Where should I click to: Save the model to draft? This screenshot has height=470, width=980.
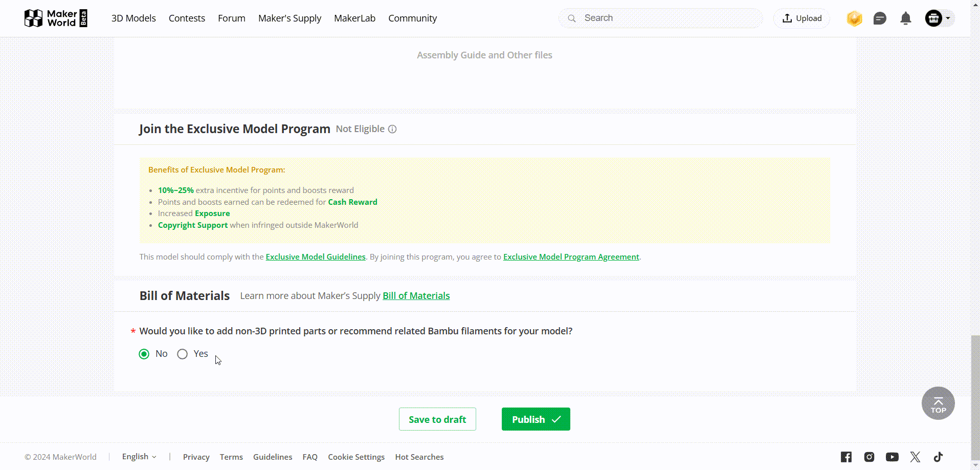coord(437,419)
